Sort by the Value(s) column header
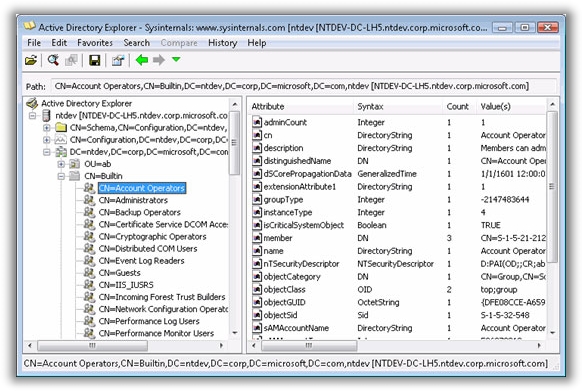This screenshot has width=582, height=391. pos(511,107)
